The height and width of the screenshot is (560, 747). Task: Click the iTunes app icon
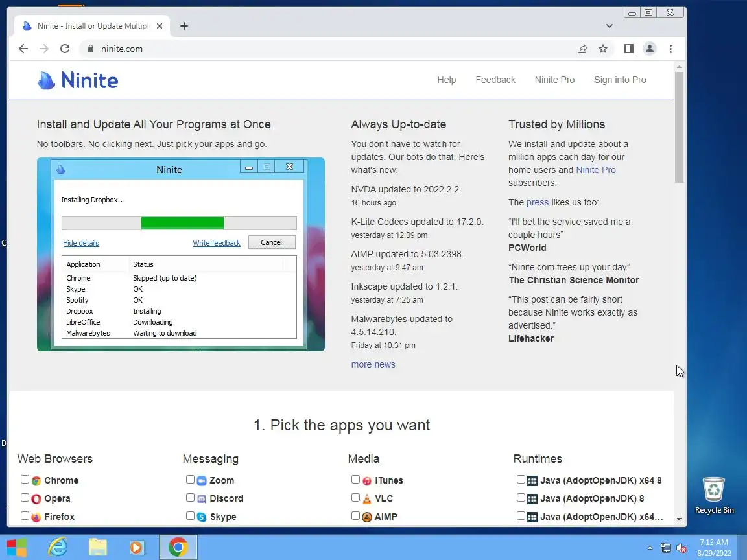tap(367, 481)
